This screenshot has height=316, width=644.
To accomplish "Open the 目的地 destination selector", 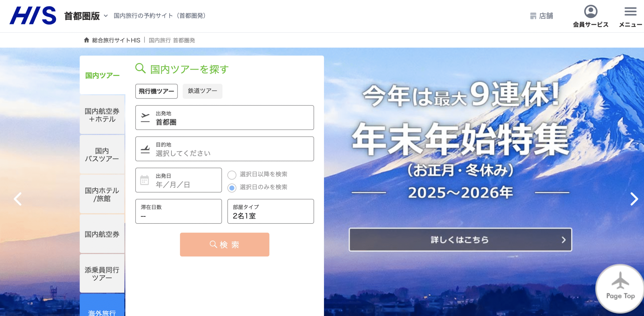I will (224, 149).
